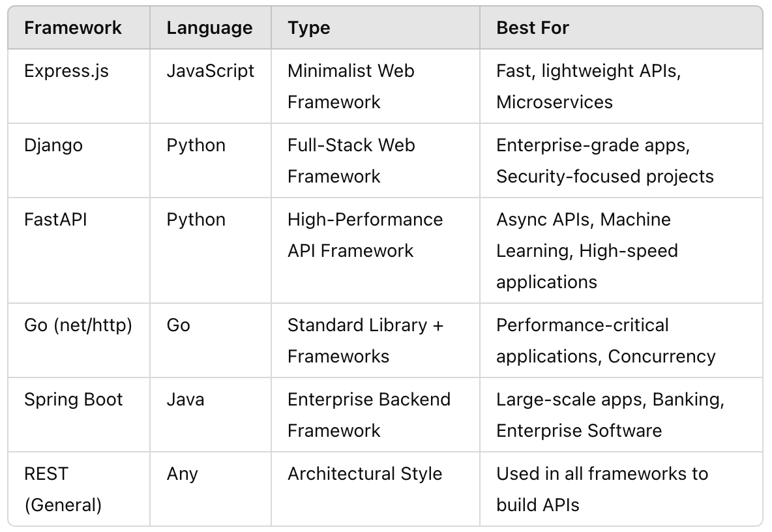Image resolution: width=772 pixels, height=532 pixels.
Task: Click the High-Performance API Framework cell
Action: (364, 235)
